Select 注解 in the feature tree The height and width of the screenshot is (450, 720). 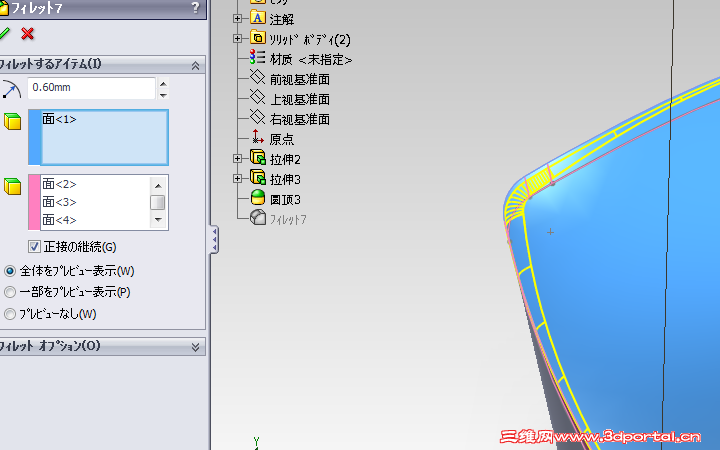coord(281,20)
